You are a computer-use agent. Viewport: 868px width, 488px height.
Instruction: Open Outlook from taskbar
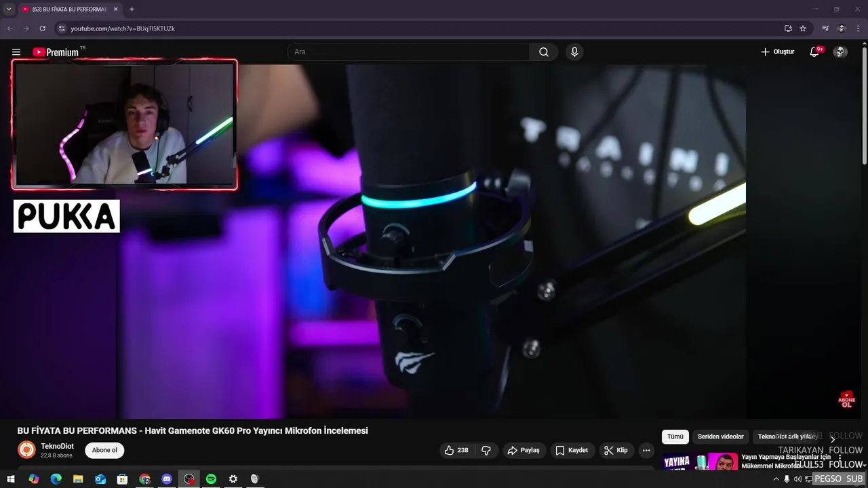pos(100,479)
